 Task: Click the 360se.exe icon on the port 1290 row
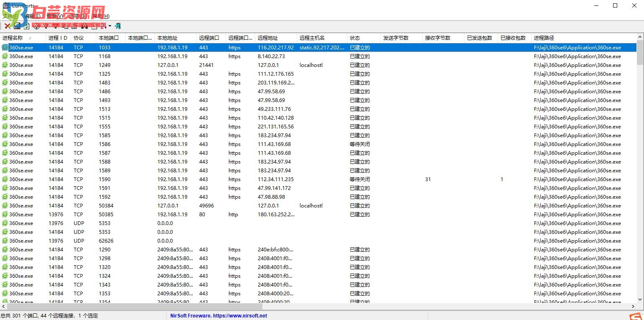click(5, 249)
